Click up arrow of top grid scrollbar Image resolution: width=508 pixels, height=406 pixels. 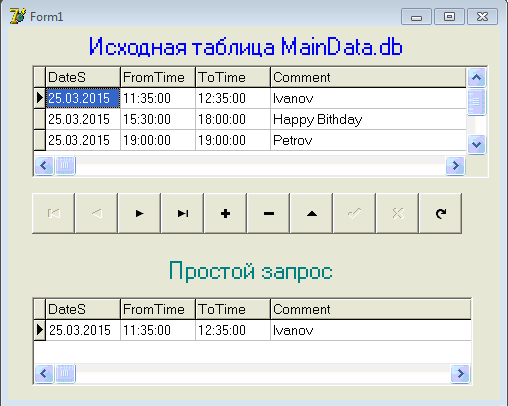(x=476, y=77)
